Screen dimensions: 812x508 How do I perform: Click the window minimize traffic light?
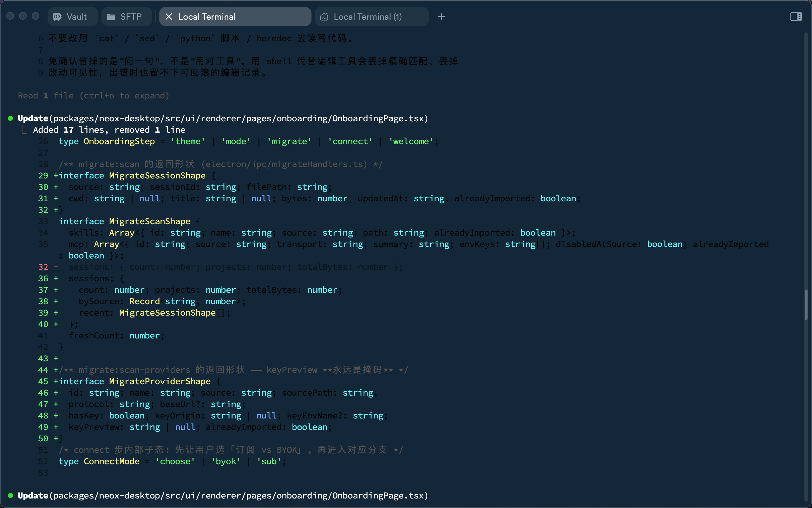click(23, 16)
